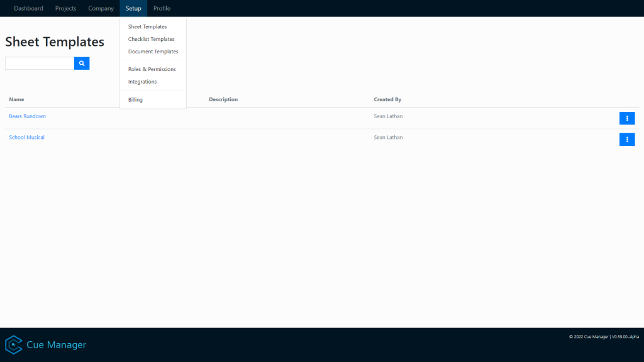This screenshot has height=362, width=644.
Task: Navigate to the Dashboard tab
Action: tap(28, 8)
